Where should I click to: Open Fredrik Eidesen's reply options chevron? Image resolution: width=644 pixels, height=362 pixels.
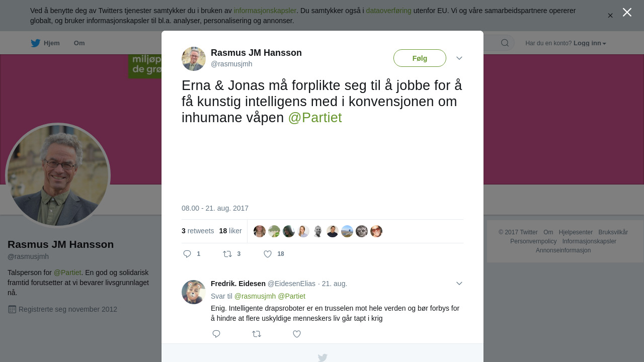coord(459,284)
